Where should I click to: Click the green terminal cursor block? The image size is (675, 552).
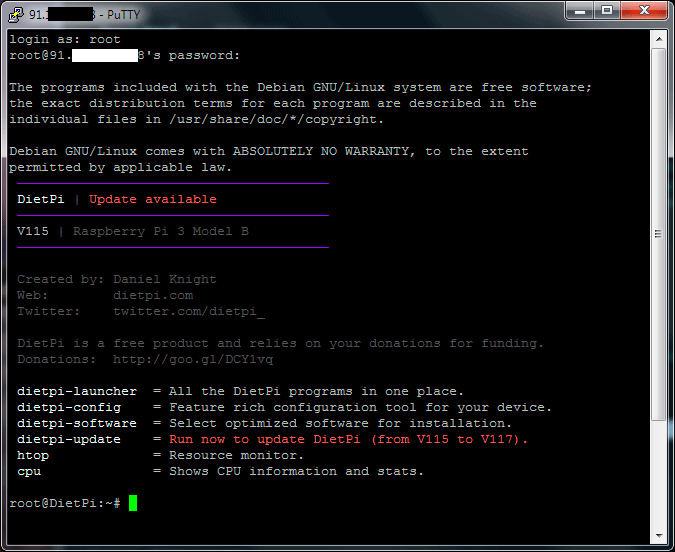(133, 503)
